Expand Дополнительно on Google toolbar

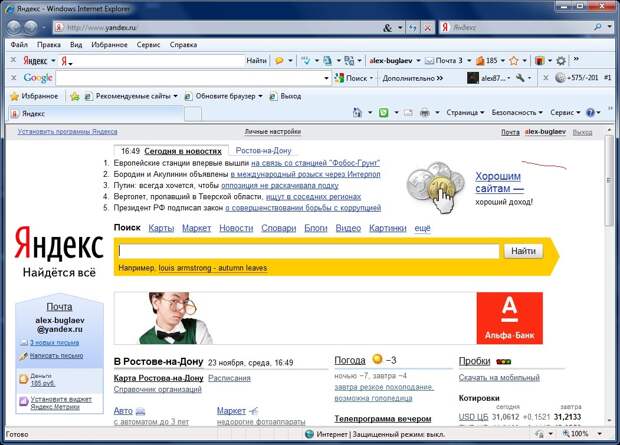click(412, 78)
